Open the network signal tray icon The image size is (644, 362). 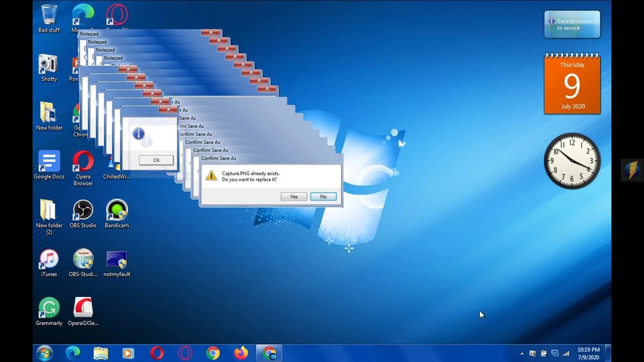click(566, 353)
